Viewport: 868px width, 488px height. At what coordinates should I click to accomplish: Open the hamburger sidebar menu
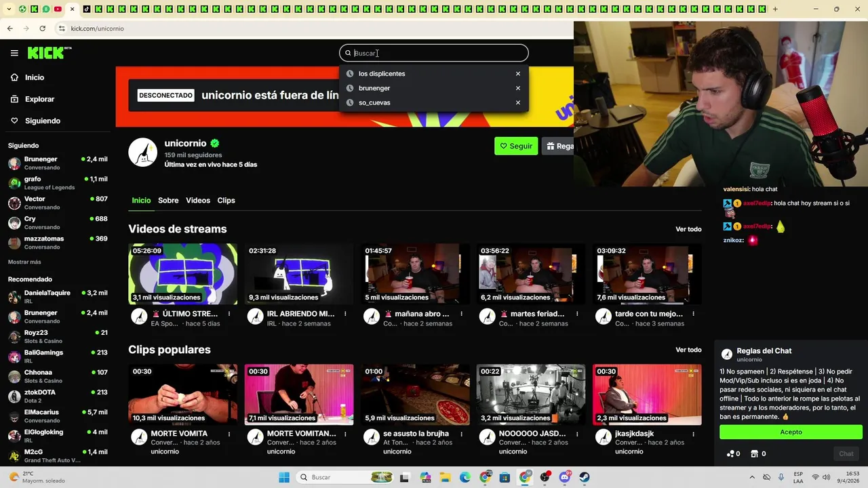pyautogui.click(x=14, y=53)
